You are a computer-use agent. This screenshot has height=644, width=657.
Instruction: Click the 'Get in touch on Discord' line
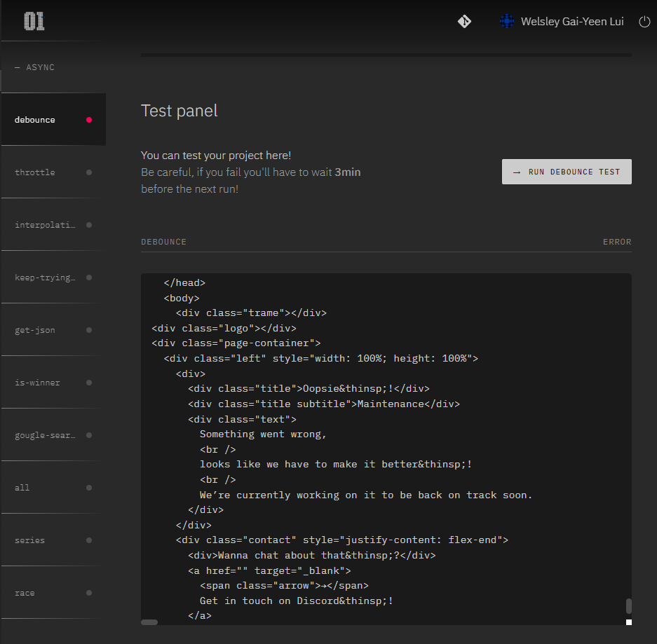(296, 601)
